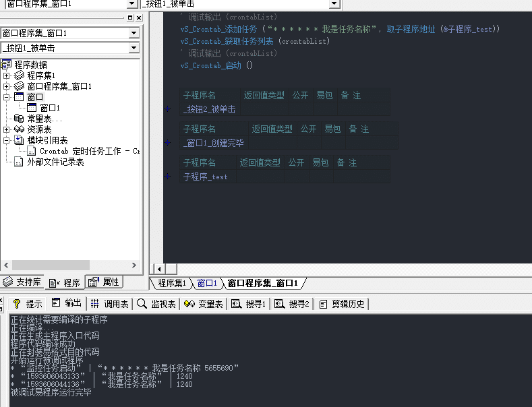Open the 监视表 magnifier tab

point(156,304)
